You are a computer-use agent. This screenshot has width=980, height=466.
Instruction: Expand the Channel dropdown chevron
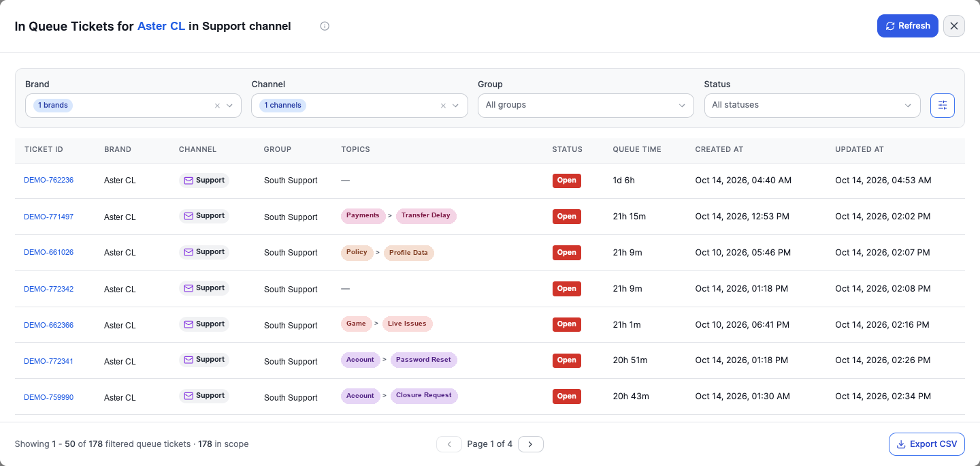pyautogui.click(x=456, y=106)
